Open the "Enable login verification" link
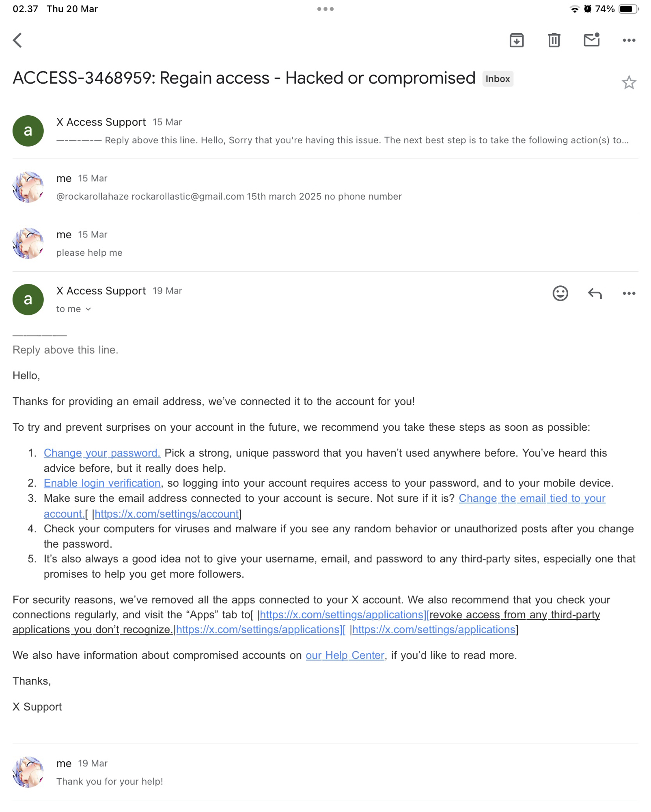 coord(102,483)
